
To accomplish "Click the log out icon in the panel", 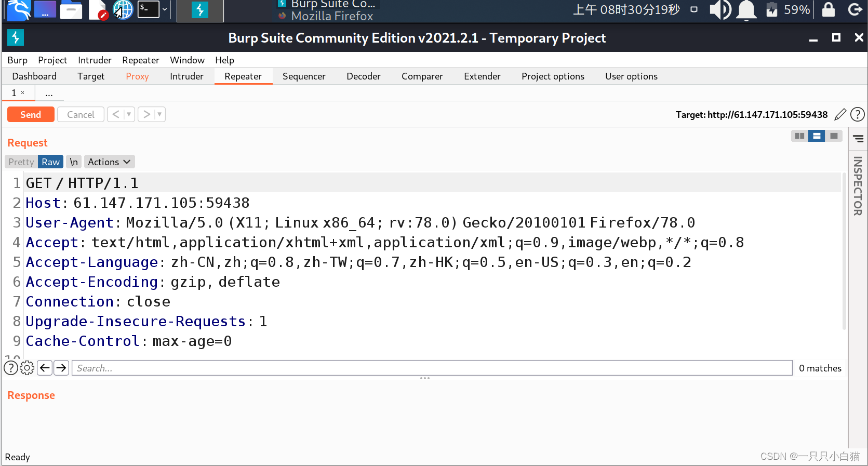I will coord(855,9).
